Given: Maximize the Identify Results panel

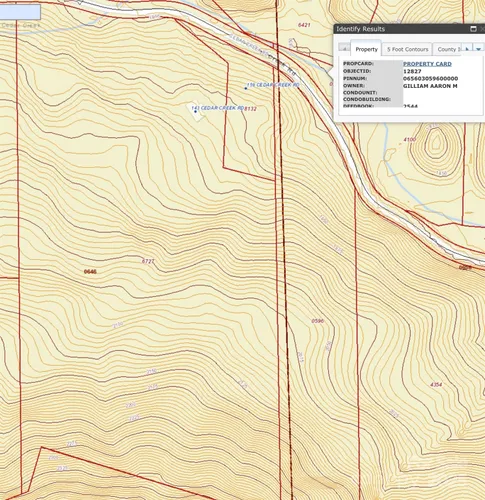Looking at the screenshot, I should [473, 29].
